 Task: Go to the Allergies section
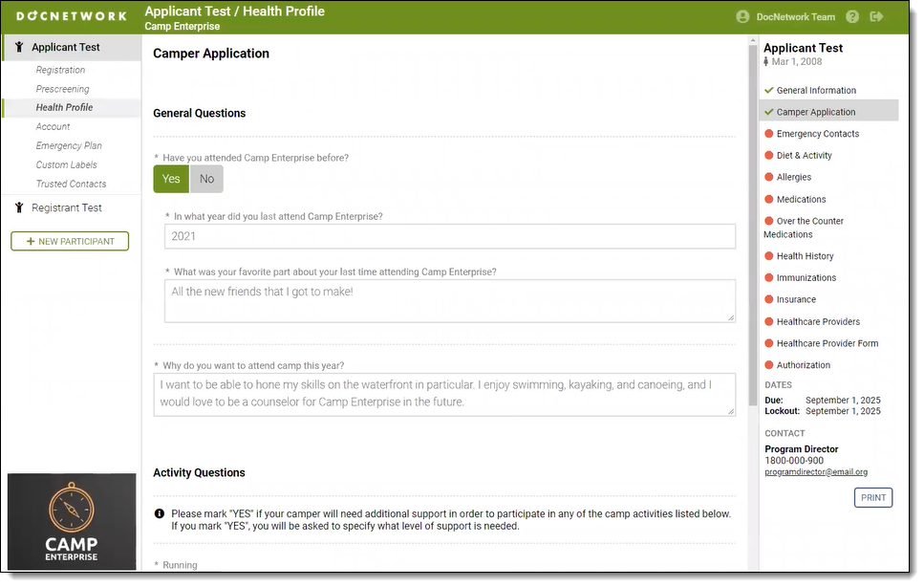click(x=793, y=178)
